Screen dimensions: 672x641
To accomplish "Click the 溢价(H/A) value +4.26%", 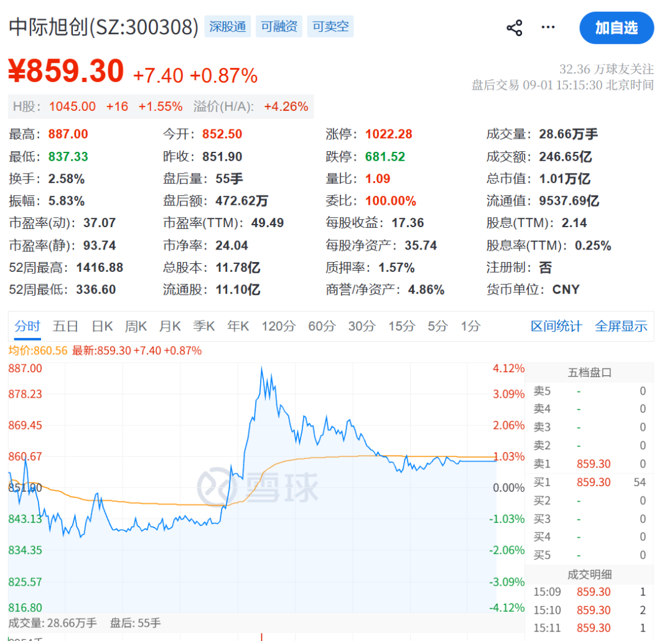I will coord(286,106).
